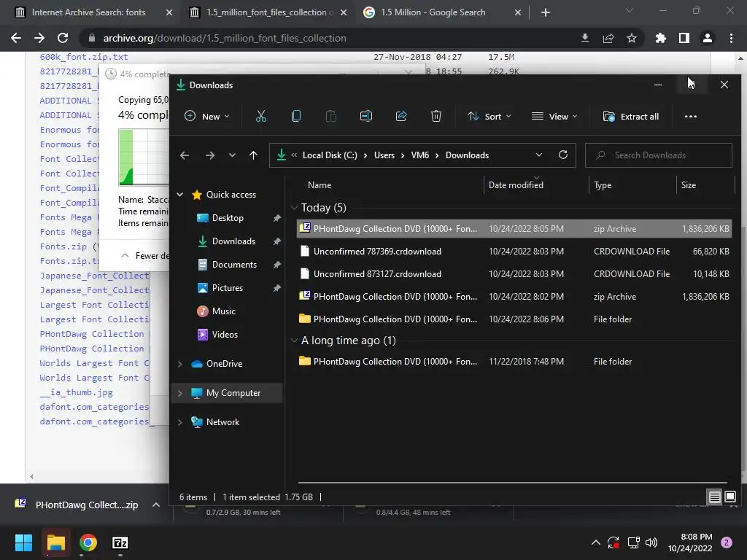Screen dimensions: 747x560
Task: Expand the My Computer tree node
Action: [x=180, y=393]
